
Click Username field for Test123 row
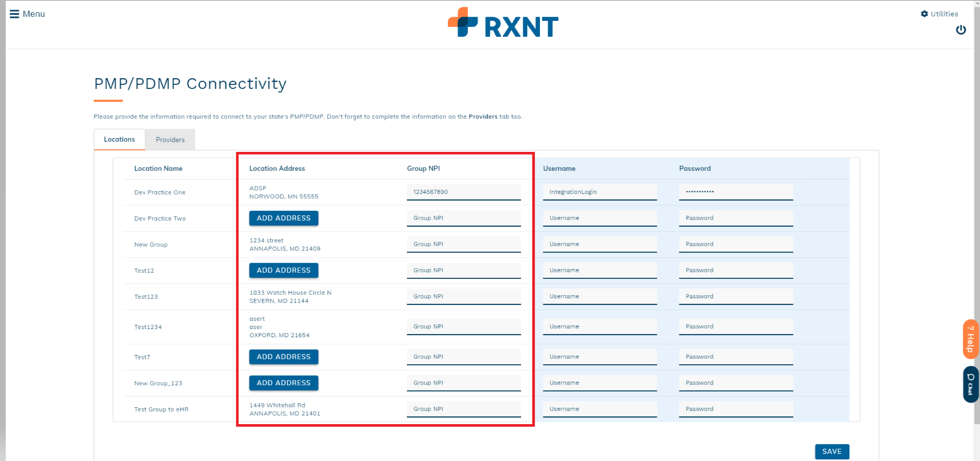point(599,296)
